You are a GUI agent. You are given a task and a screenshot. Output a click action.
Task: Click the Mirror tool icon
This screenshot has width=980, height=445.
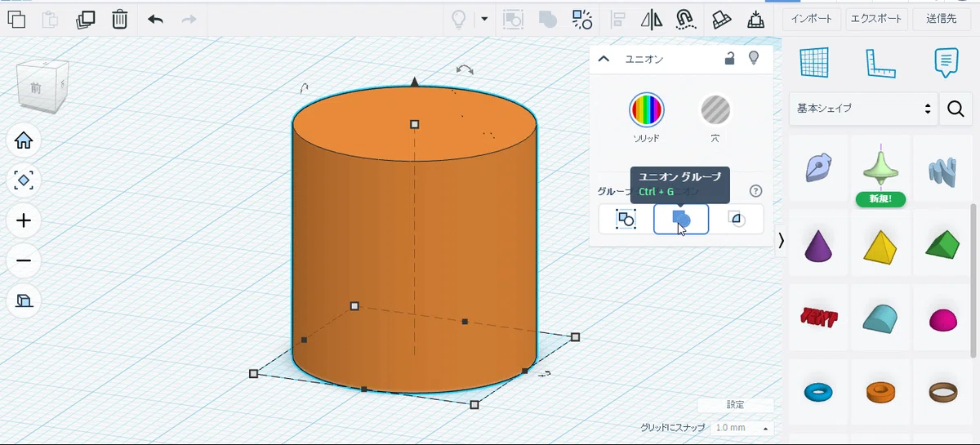[x=652, y=19]
